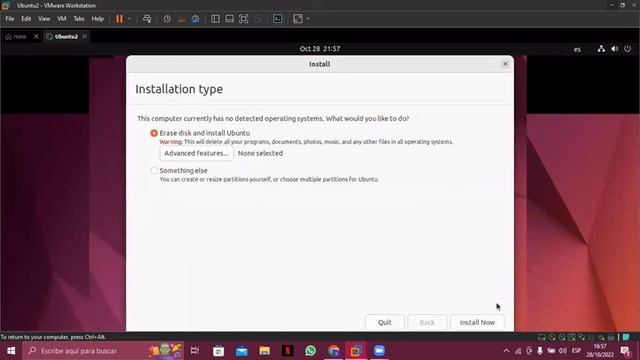Image resolution: width=640 pixels, height=360 pixels.
Task: Open the Tabs menu
Action: pos(79,19)
